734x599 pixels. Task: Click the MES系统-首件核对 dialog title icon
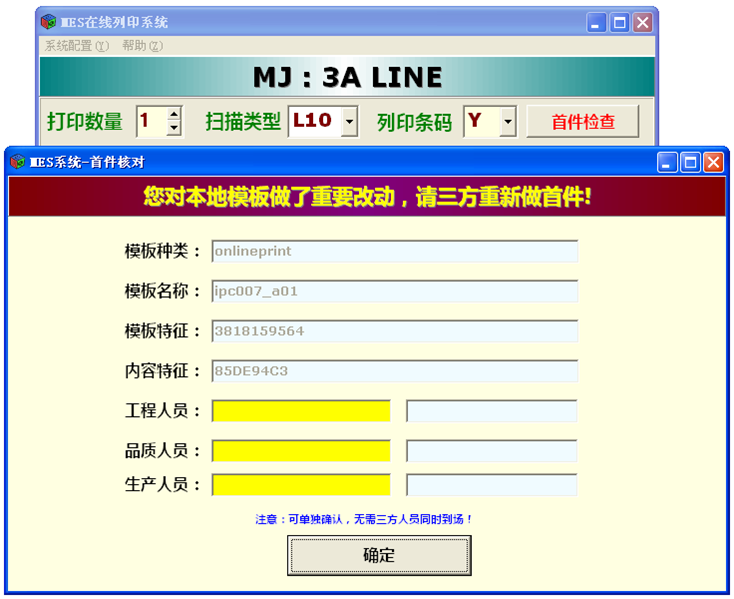(x=17, y=162)
